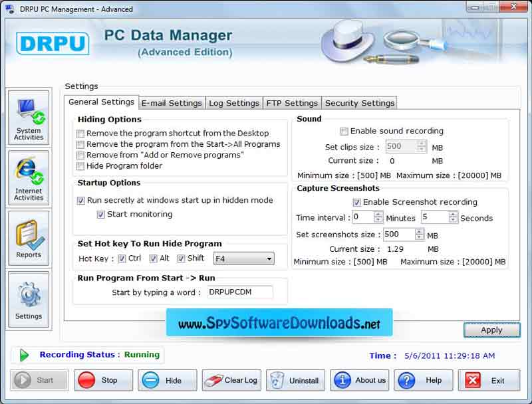
Task: Switch to General Settings tab
Action: pos(102,102)
